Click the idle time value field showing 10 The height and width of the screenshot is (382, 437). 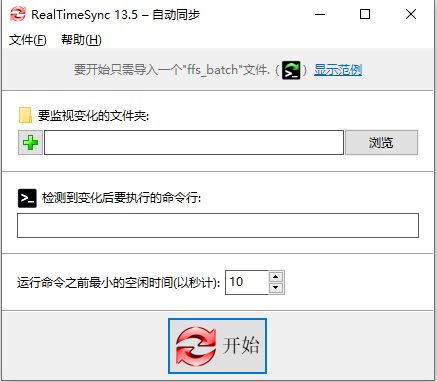click(x=247, y=282)
